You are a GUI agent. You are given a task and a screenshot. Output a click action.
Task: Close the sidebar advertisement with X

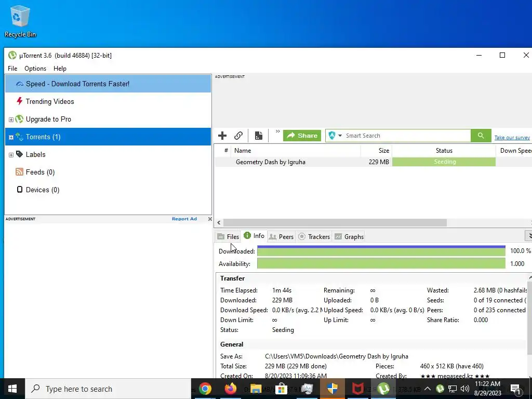[210, 219]
